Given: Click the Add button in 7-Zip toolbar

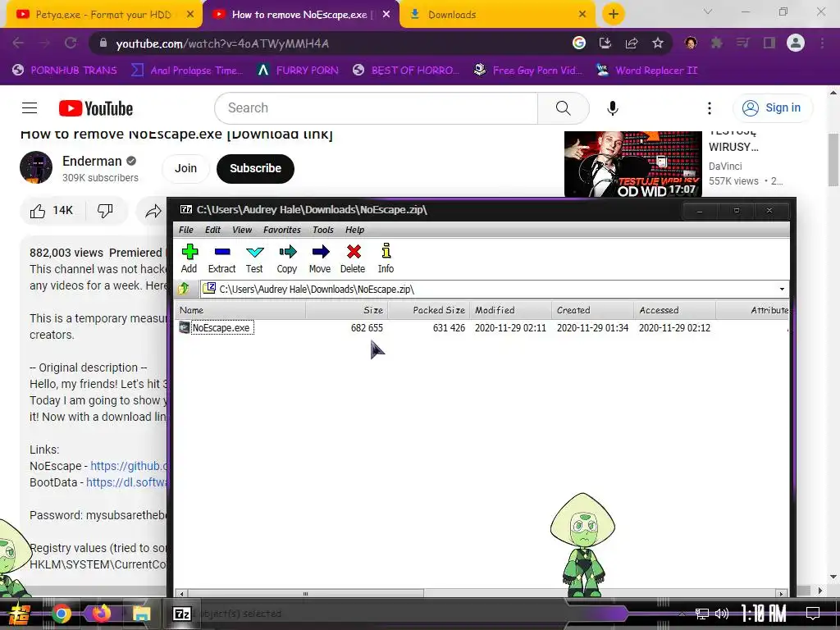Looking at the screenshot, I should [x=189, y=258].
